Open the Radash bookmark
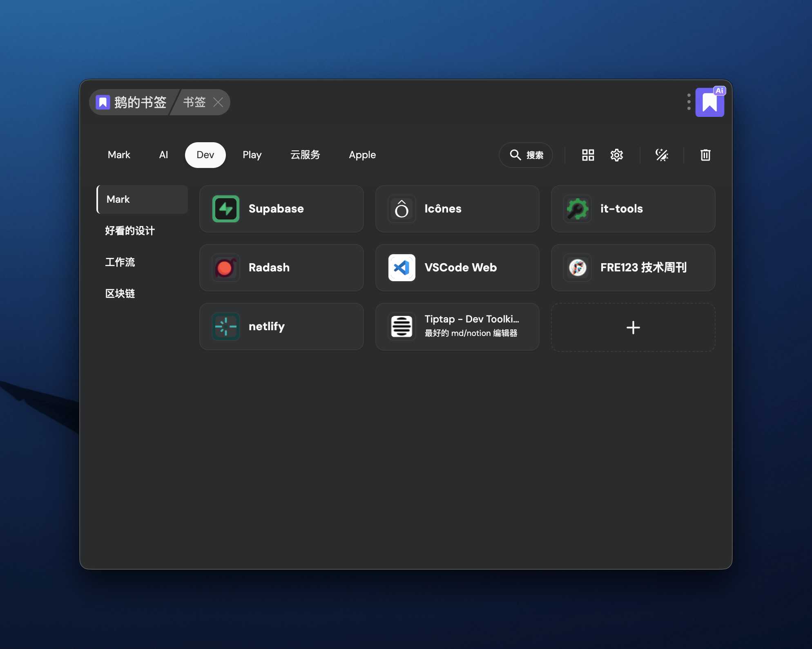Viewport: 812px width, 649px height. coord(281,268)
